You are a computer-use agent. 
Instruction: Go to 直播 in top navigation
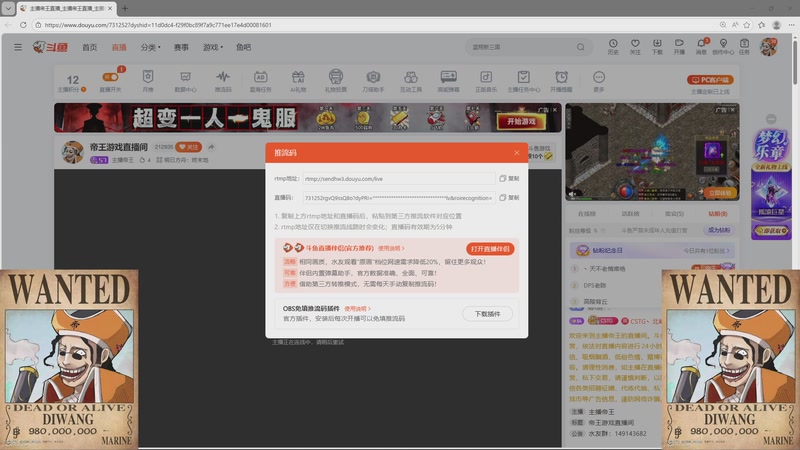coord(119,47)
